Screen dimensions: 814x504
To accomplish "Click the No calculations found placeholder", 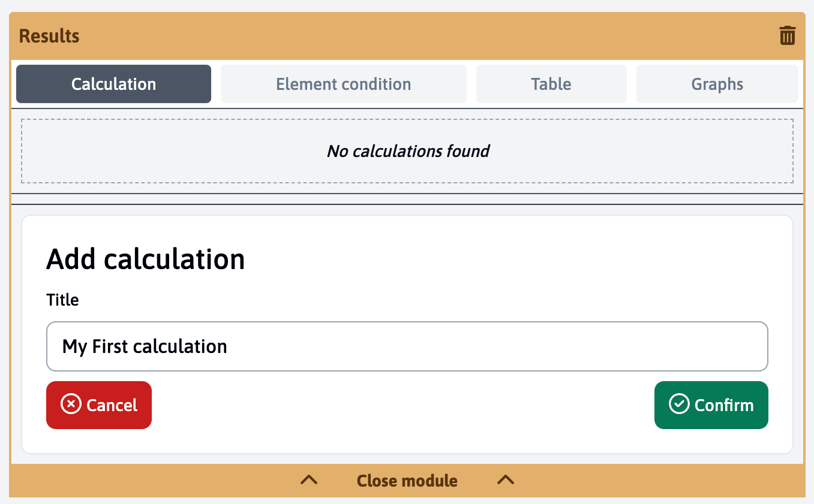I will 407,151.
